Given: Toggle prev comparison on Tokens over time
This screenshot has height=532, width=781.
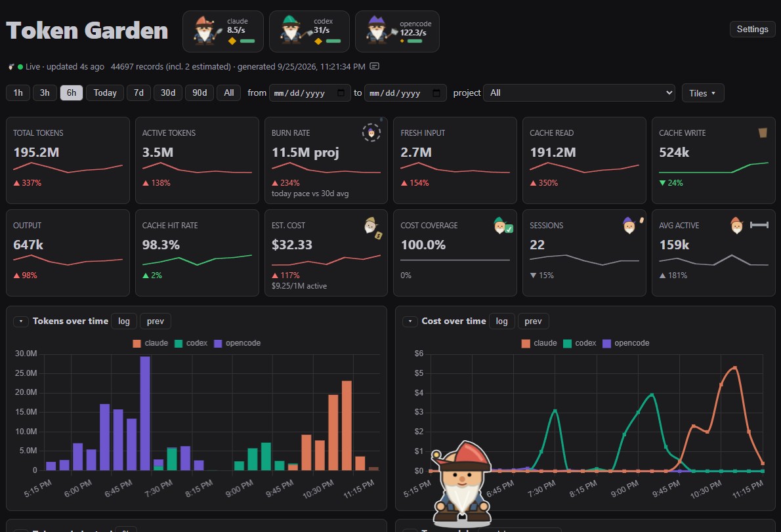Looking at the screenshot, I should (156, 321).
